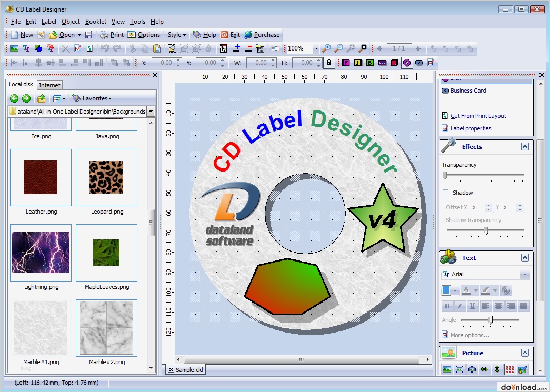Toggle Bold in the Text panel
This screenshot has width=550, height=392.
click(447, 306)
